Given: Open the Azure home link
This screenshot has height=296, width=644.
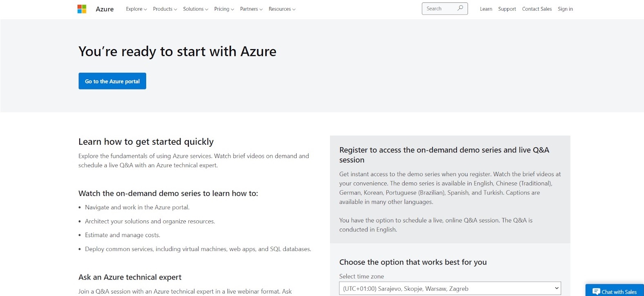Looking at the screenshot, I should pyautogui.click(x=105, y=9).
